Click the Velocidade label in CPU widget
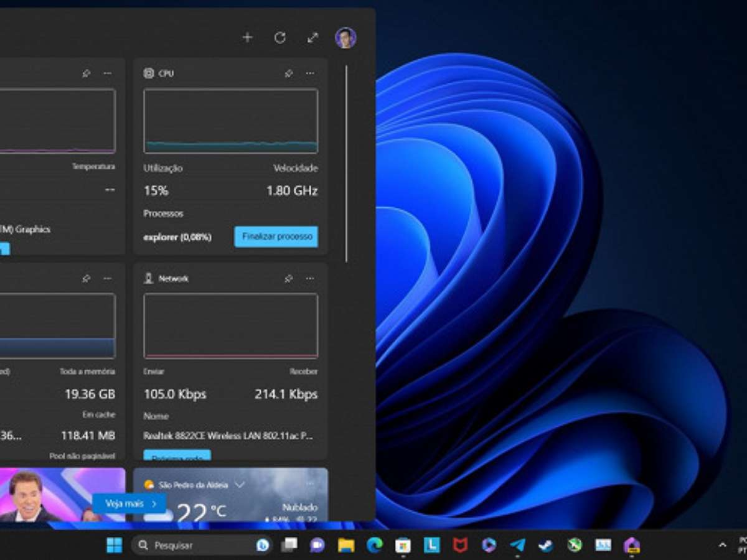The height and width of the screenshot is (560, 747). point(296,168)
